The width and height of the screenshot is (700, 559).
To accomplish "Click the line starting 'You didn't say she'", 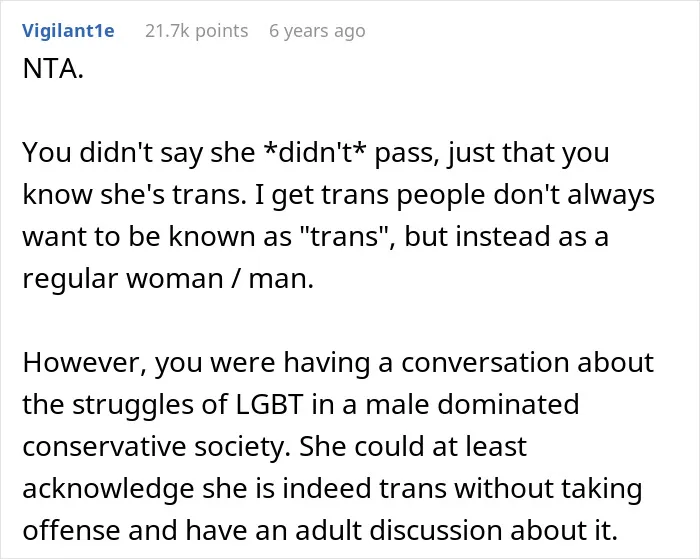I will point(316,153).
